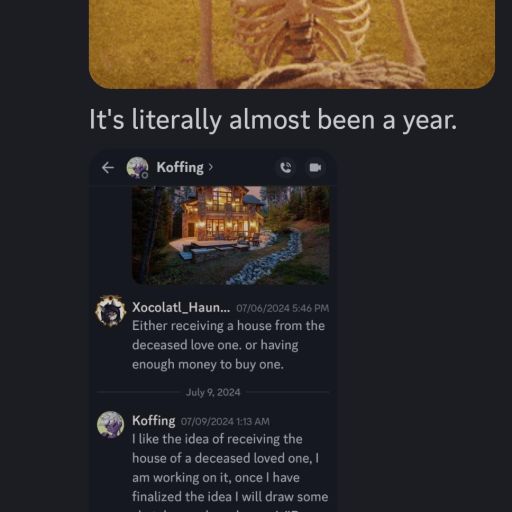Tap the back arrow in the chat header
Viewport: 512px width, 512px height.
(108, 168)
